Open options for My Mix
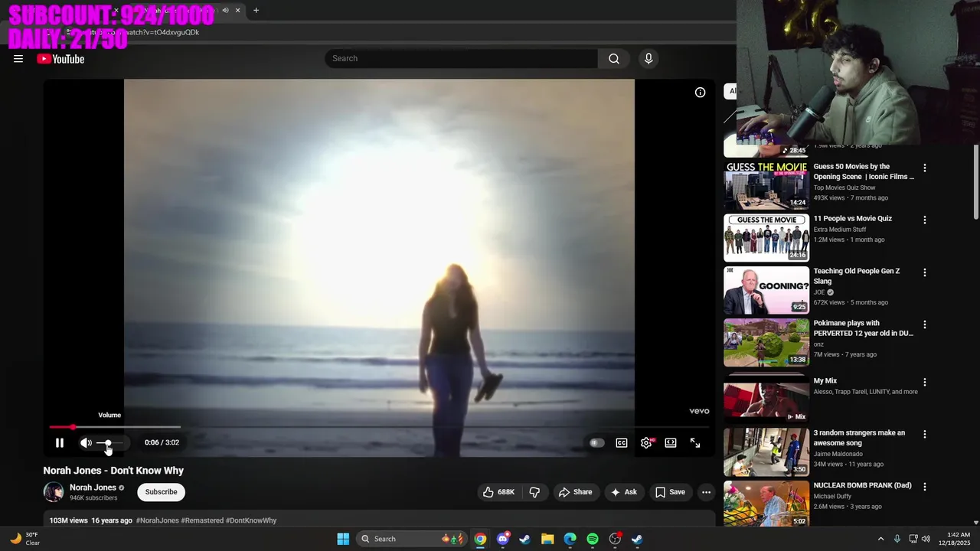 (924, 382)
